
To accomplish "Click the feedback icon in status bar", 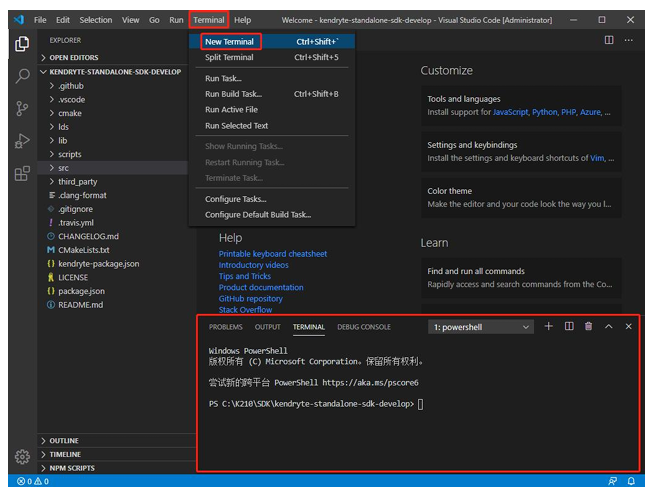I will coord(612,481).
